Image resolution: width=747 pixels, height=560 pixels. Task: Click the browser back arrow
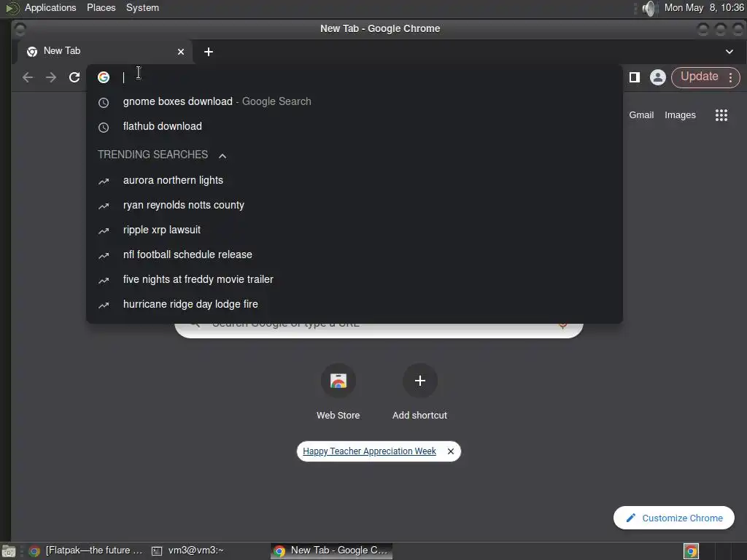(x=28, y=77)
